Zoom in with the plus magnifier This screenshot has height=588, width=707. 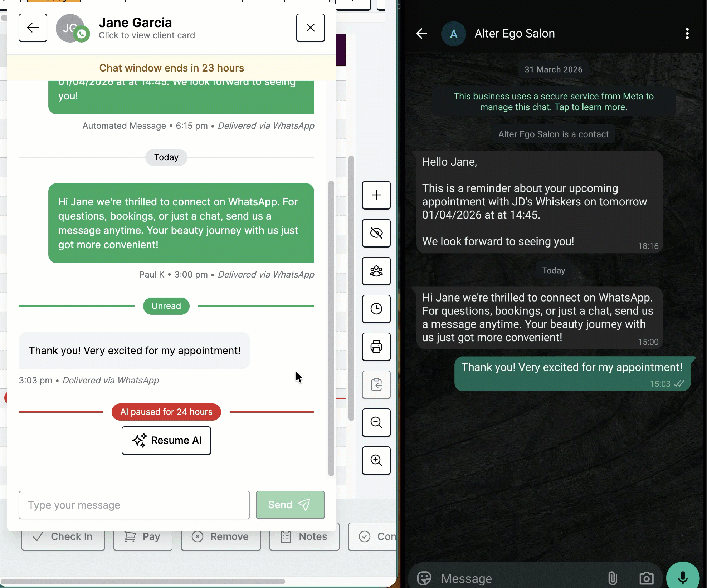tap(376, 461)
